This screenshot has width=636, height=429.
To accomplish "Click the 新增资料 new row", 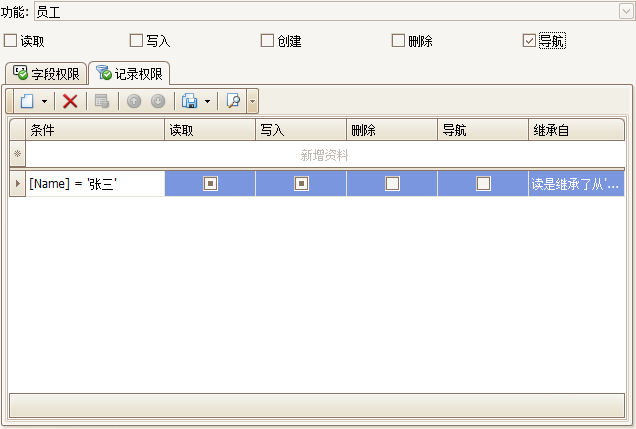I will 324,154.
